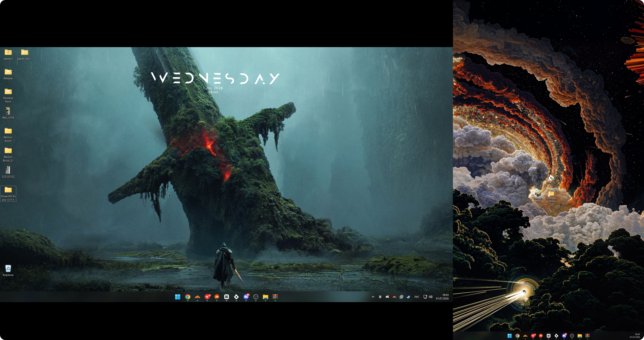Image resolution: width=644 pixels, height=340 pixels.
Task: Click the clock on the right monitor taskbar
Action: 635,336
